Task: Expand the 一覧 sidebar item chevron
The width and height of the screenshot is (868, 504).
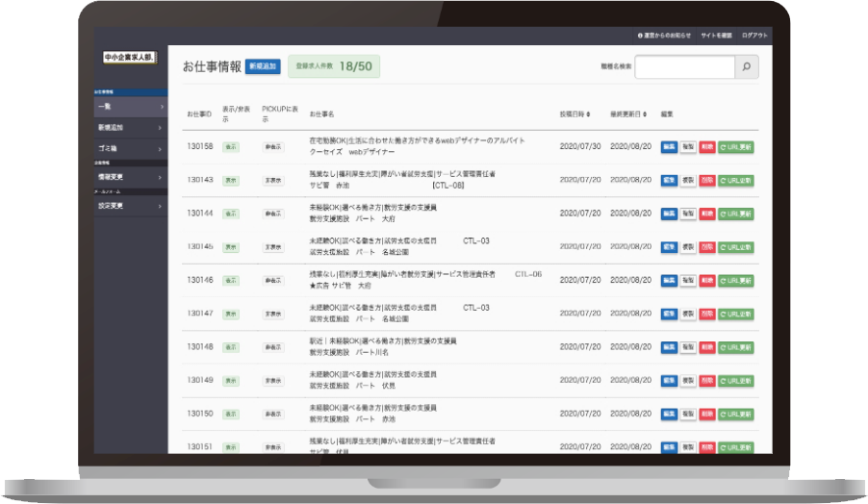Action: [161, 106]
